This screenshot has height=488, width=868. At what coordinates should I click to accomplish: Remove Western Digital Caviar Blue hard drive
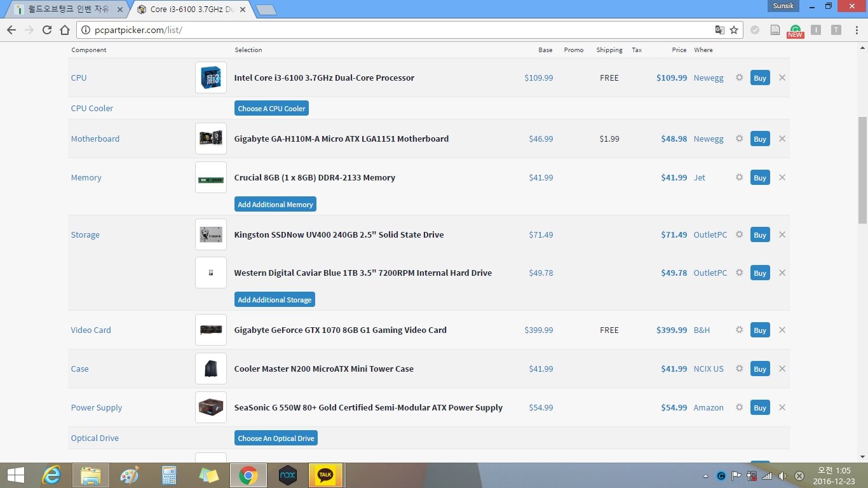782,273
